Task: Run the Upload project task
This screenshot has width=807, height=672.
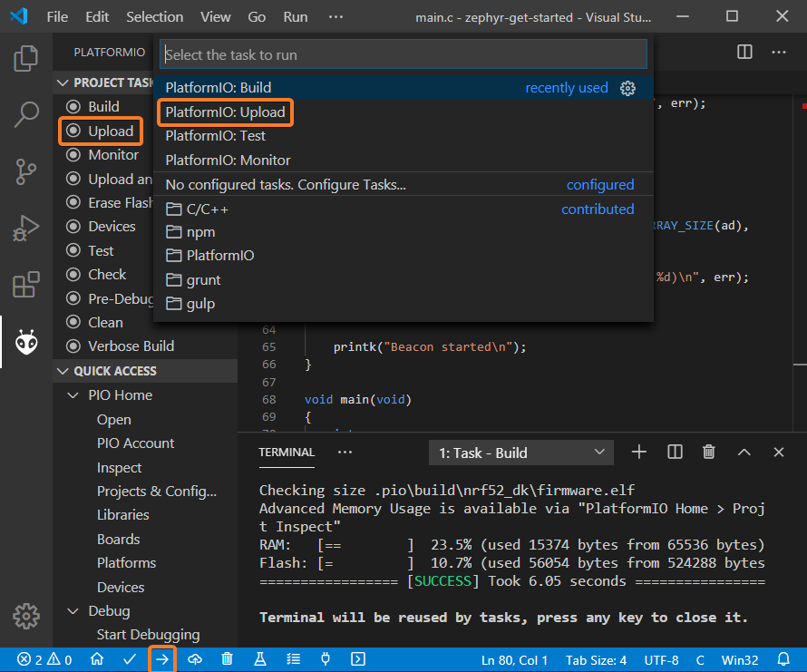Action: [x=111, y=131]
